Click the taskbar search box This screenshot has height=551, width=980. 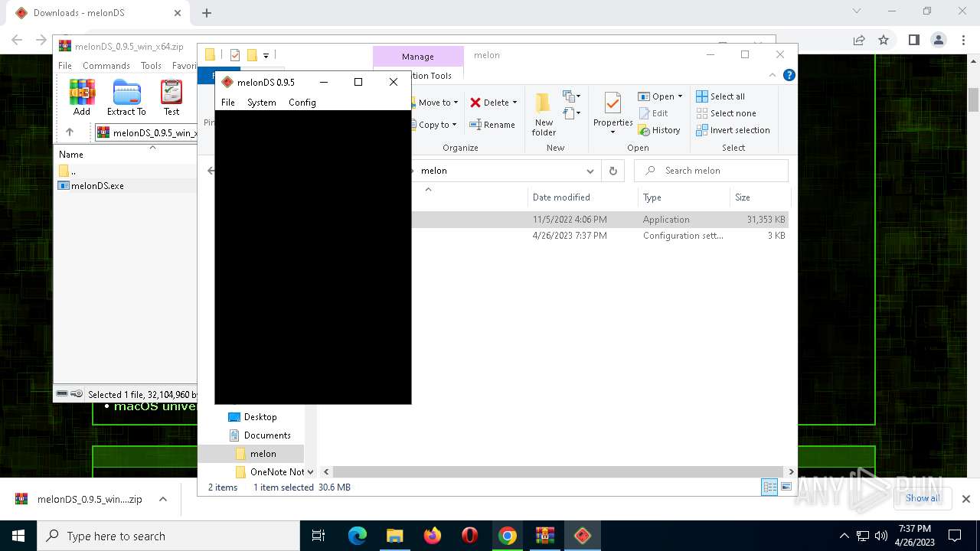coord(168,536)
